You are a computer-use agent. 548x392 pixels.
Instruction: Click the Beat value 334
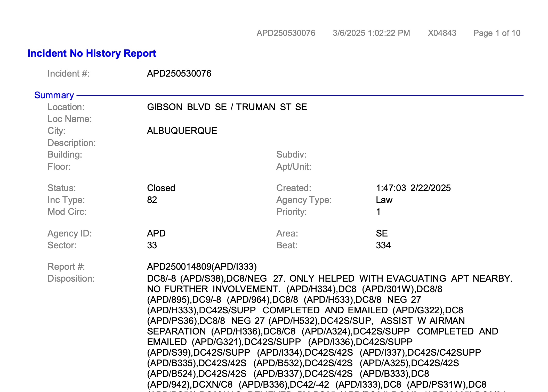[x=383, y=245]
